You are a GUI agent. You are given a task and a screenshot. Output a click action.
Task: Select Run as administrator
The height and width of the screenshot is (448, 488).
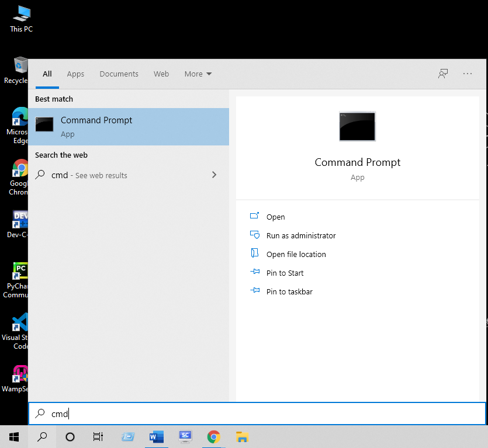click(x=300, y=235)
